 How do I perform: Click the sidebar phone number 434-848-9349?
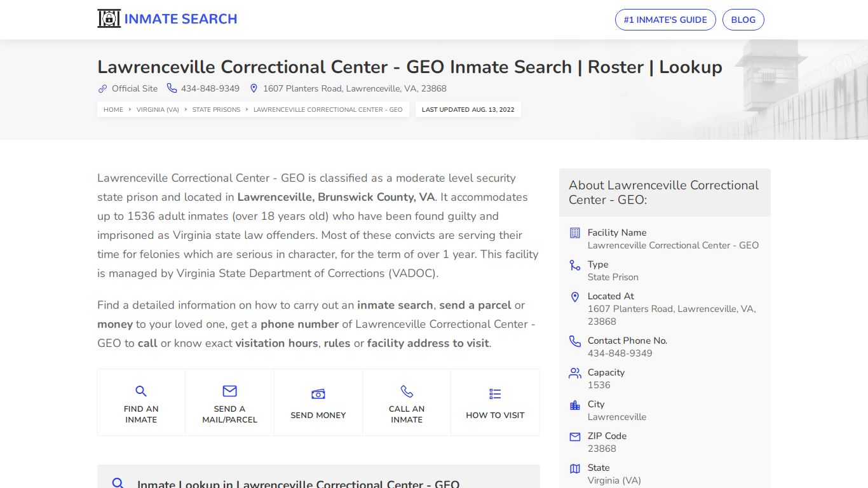(620, 353)
